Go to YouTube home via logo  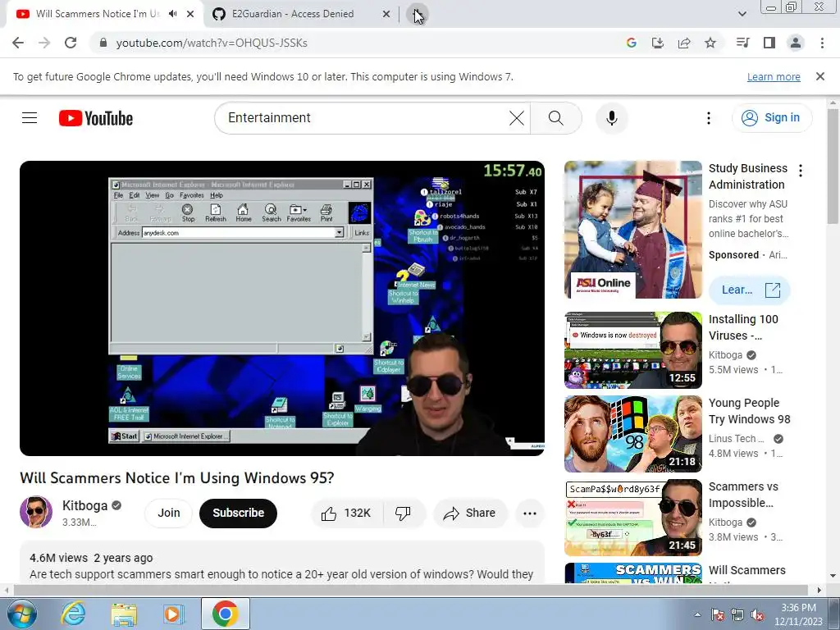click(96, 118)
